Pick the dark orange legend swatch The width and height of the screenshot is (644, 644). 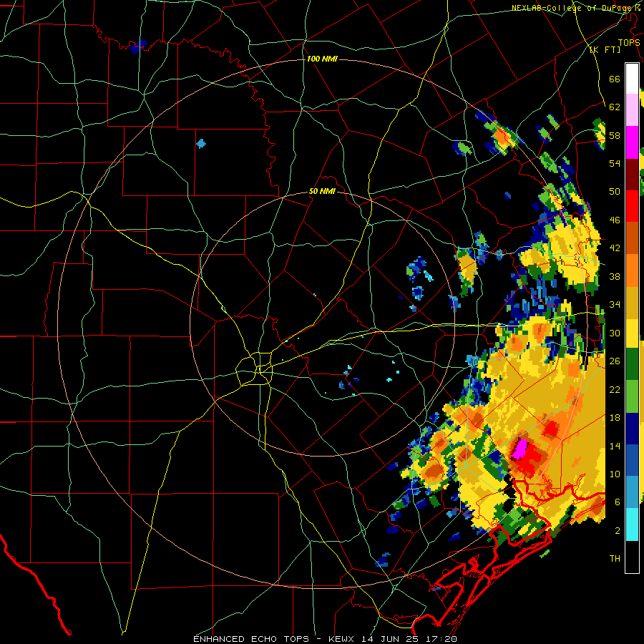(632, 238)
